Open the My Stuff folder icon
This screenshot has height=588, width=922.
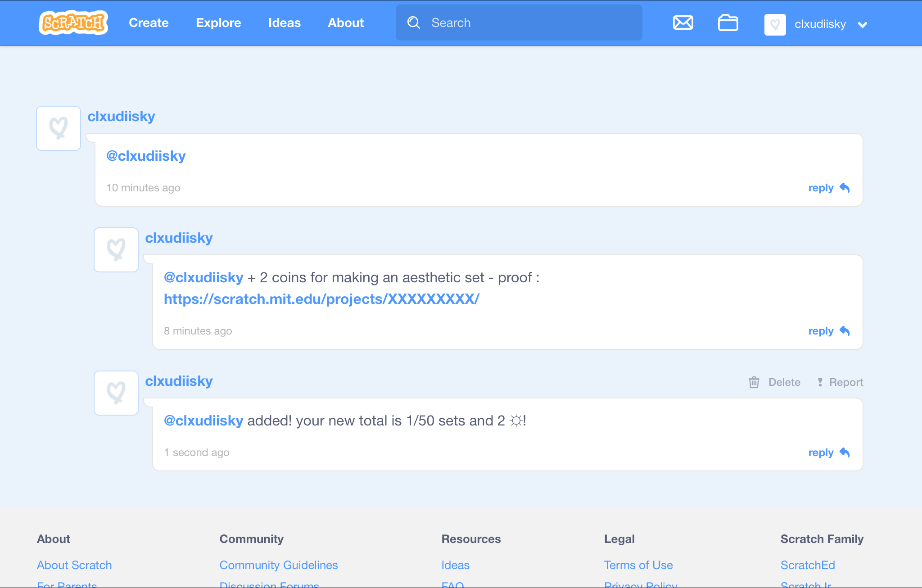pyautogui.click(x=728, y=23)
